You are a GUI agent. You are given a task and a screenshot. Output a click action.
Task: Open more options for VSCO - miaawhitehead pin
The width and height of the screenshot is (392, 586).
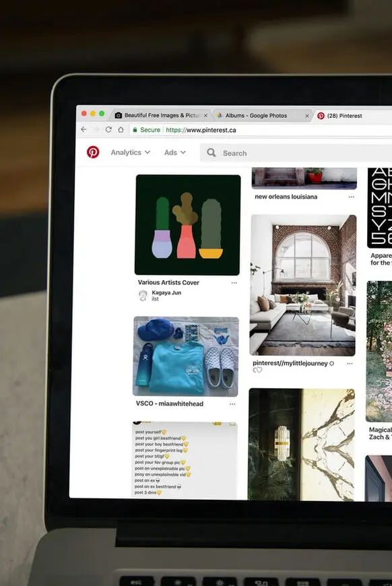coord(232,404)
